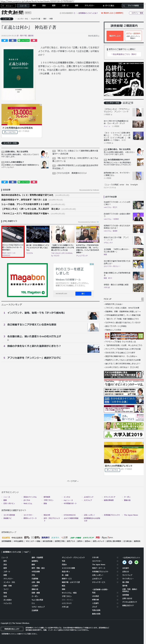Send via LINE button under the article date
This screenshot has width=146, height=644.
coord(24,40)
